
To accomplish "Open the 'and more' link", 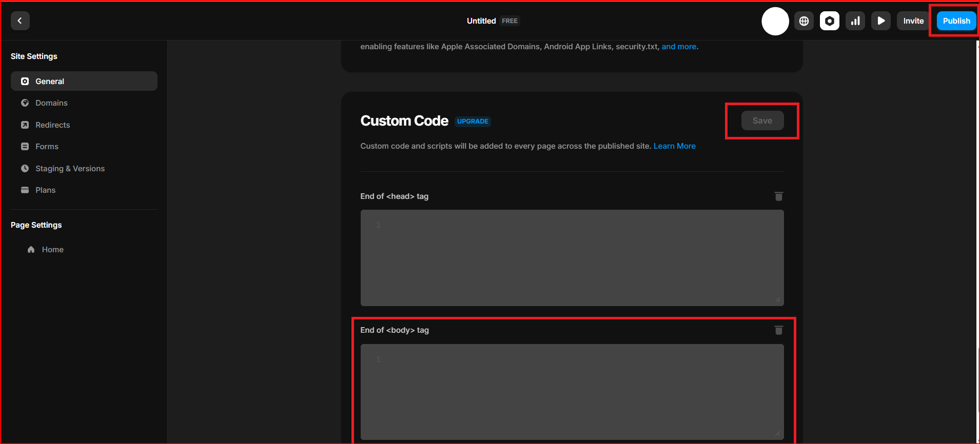I will click(x=679, y=47).
